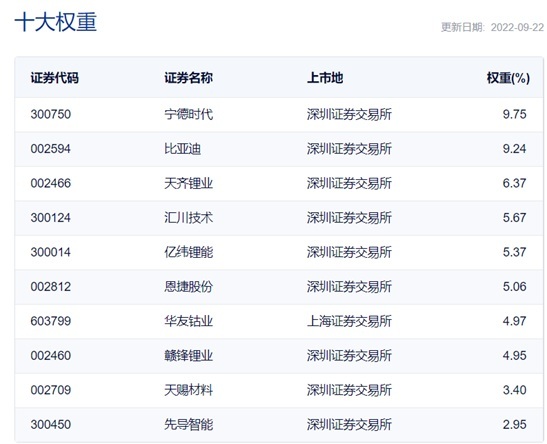Click 深圳证券交易所 in 比亚迪 row
The height and width of the screenshot is (444, 547).
(x=349, y=149)
